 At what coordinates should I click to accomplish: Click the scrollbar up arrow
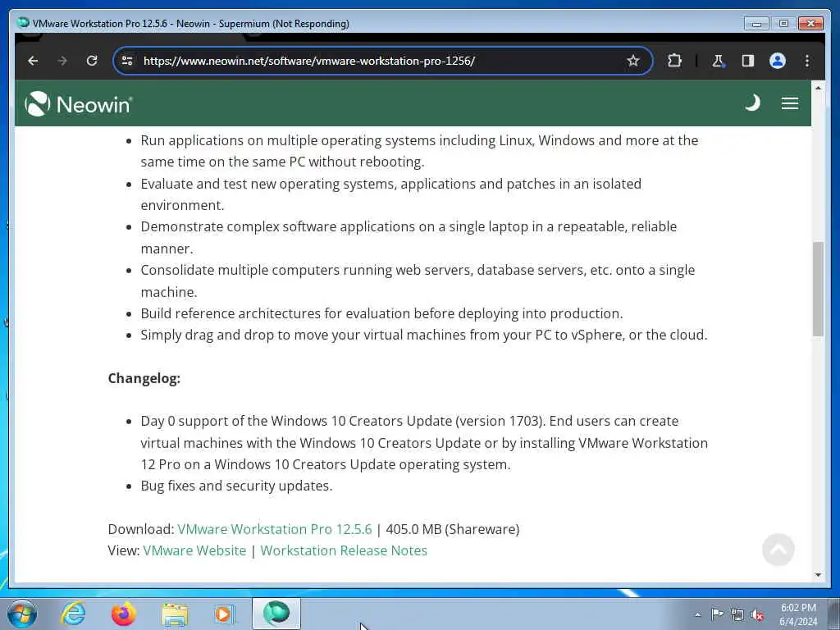pyautogui.click(x=818, y=88)
